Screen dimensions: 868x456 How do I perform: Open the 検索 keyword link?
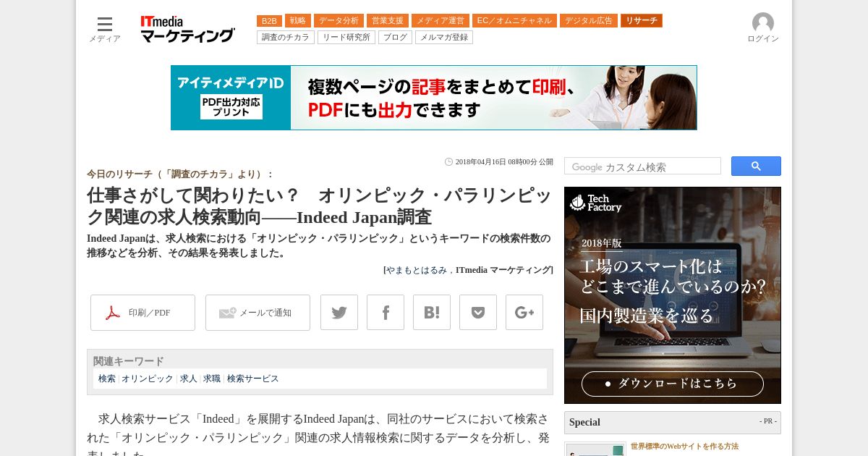point(107,379)
